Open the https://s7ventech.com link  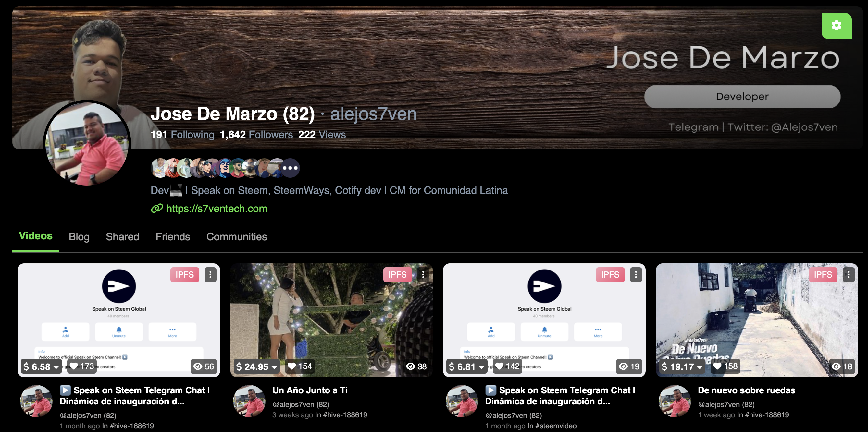click(217, 209)
